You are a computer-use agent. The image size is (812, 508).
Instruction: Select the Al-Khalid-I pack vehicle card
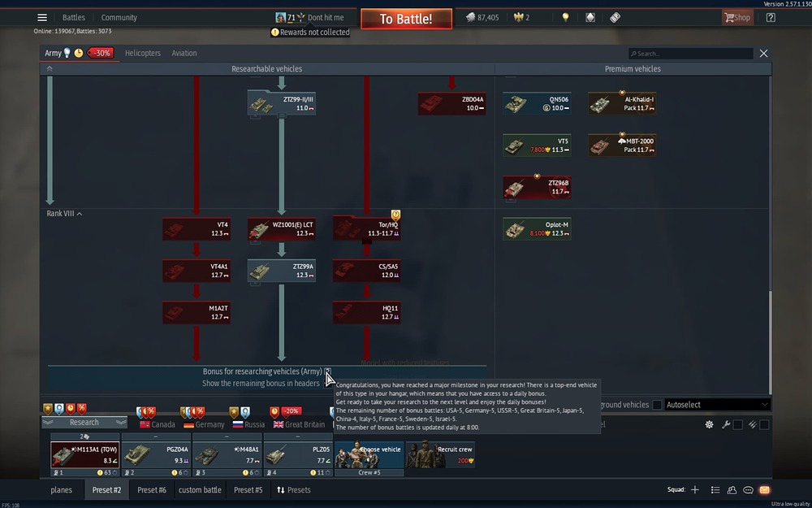(622, 103)
